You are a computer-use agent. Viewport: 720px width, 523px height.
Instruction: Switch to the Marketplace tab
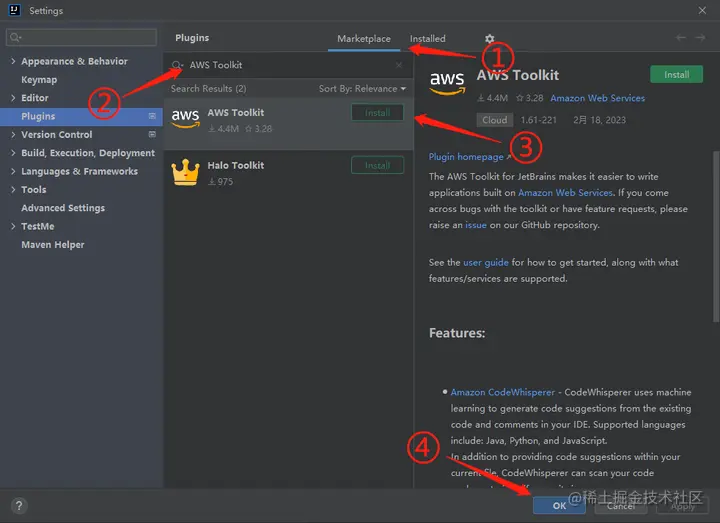coord(364,39)
